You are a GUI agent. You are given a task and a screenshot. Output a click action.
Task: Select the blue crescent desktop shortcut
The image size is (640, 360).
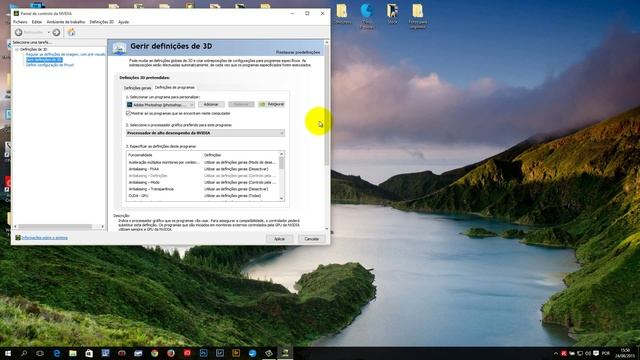[367, 11]
